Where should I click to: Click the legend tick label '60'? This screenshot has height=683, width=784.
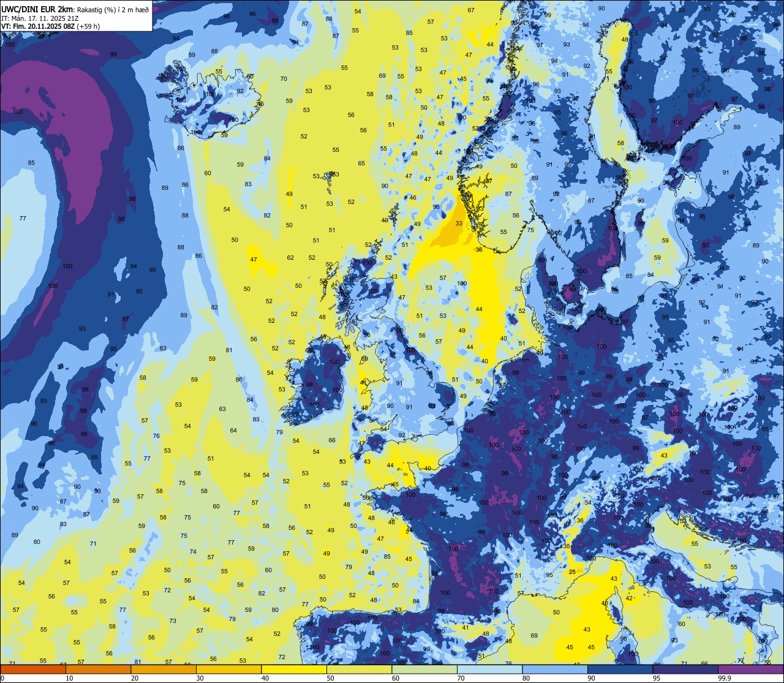point(395,678)
